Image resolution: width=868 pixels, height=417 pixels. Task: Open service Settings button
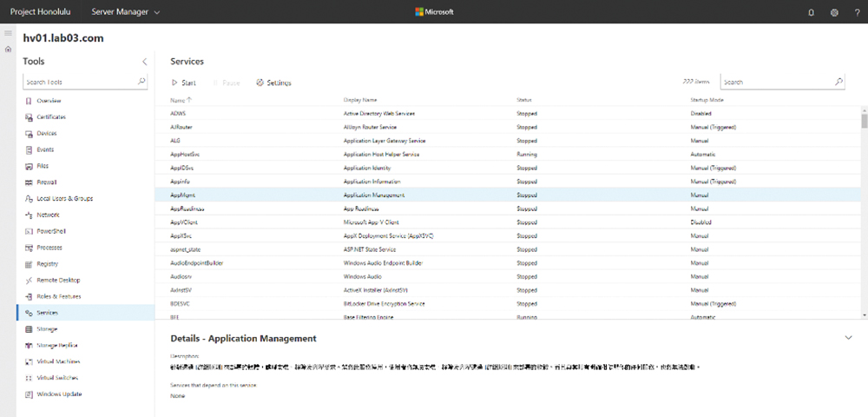pos(273,83)
